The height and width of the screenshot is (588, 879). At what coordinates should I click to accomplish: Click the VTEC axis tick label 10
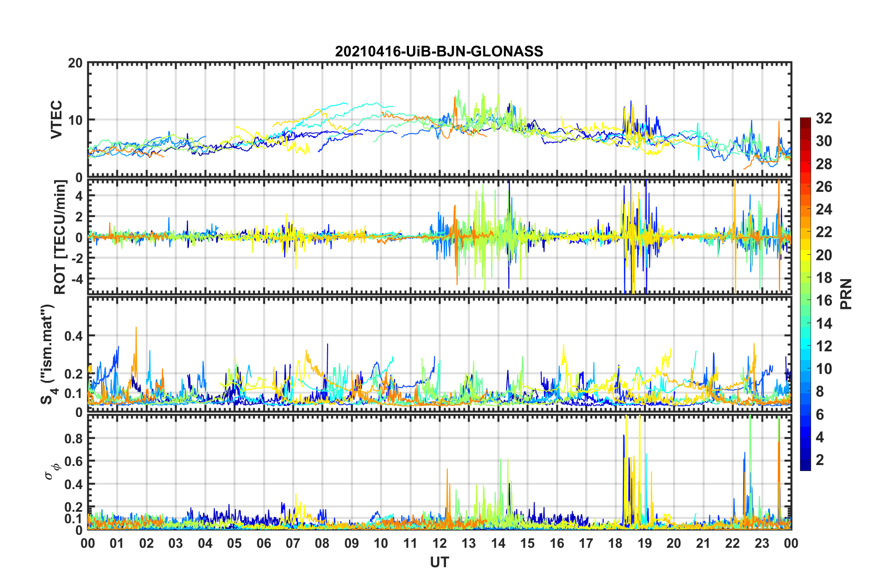click(x=75, y=120)
